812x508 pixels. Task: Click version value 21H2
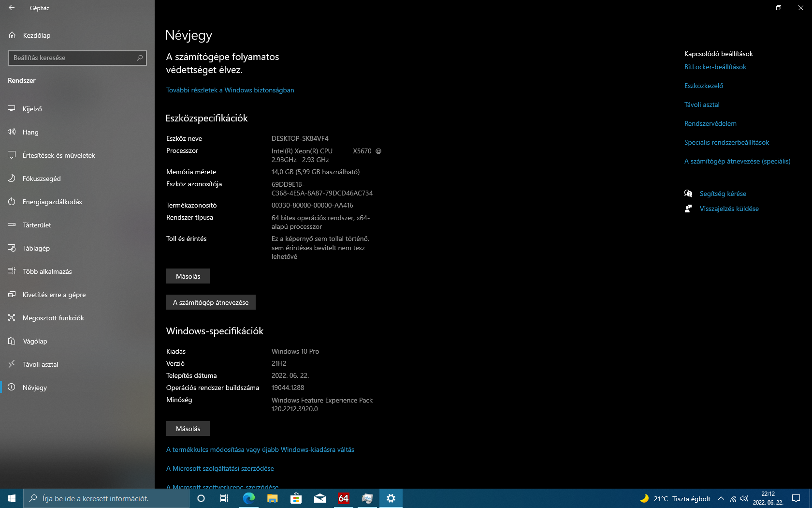point(279,363)
